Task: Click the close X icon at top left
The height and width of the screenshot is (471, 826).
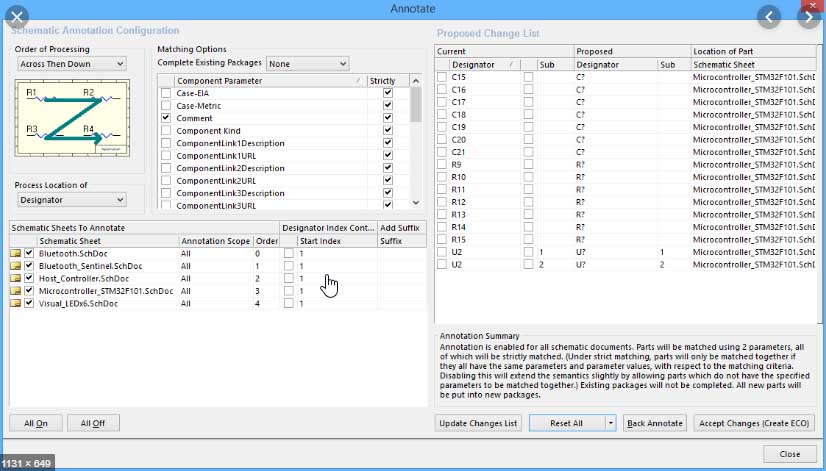Action: pyautogui.click(x=17, y=17)
